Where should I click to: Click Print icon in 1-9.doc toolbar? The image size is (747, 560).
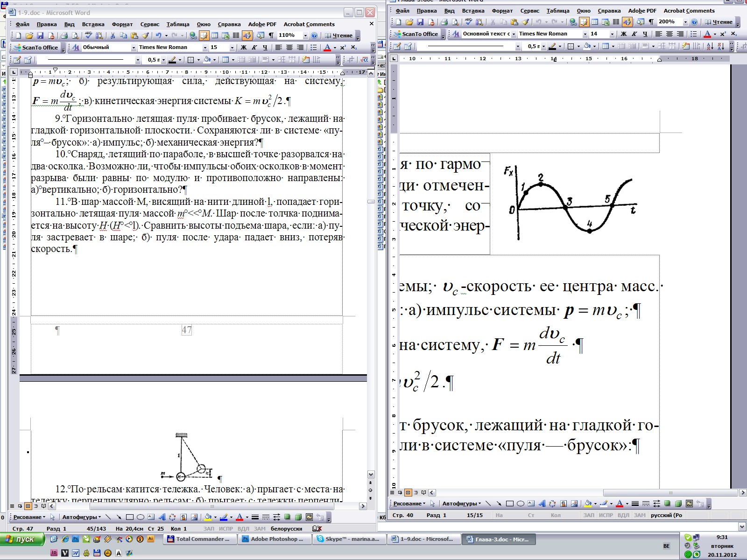[64, 35]
